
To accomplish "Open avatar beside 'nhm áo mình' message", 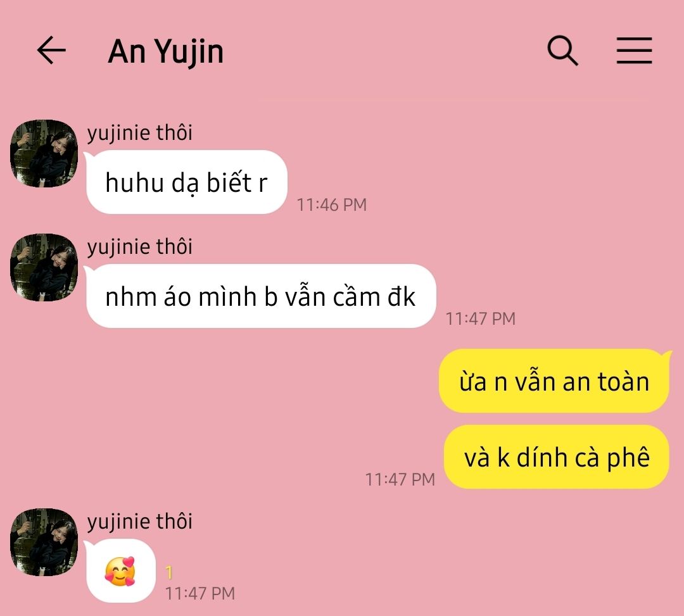I will point(44,267).
